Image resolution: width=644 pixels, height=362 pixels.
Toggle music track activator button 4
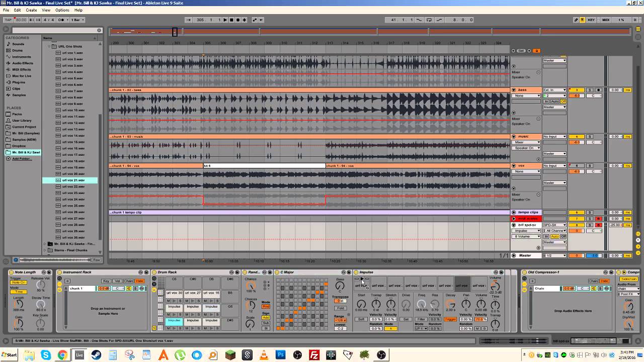click(x=577, y=136)
